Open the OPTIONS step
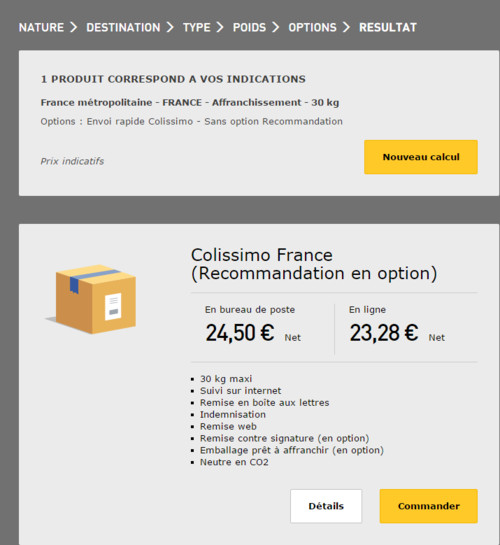The height and width of the screenshot is (545, 500). [x=312, y=27]
